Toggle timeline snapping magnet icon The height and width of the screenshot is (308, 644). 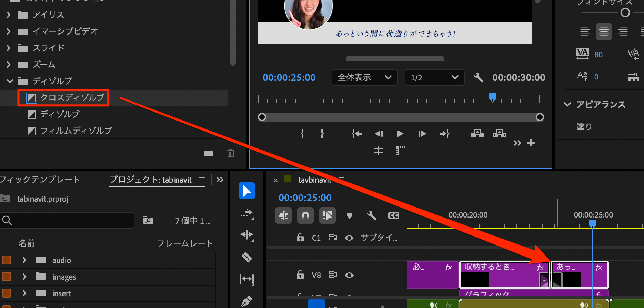(x=305, y=215)
